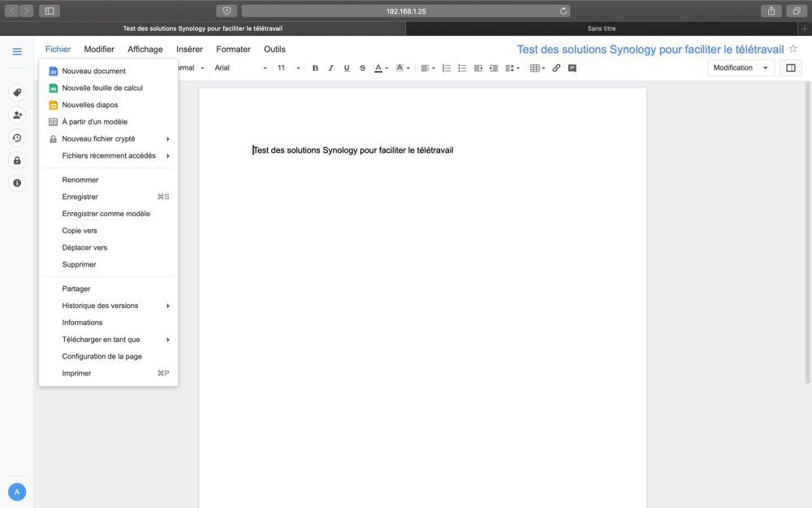This screenshot has width=812, height=508.
Task: Decrease paragraph indent
Action: tap(478, 68)
